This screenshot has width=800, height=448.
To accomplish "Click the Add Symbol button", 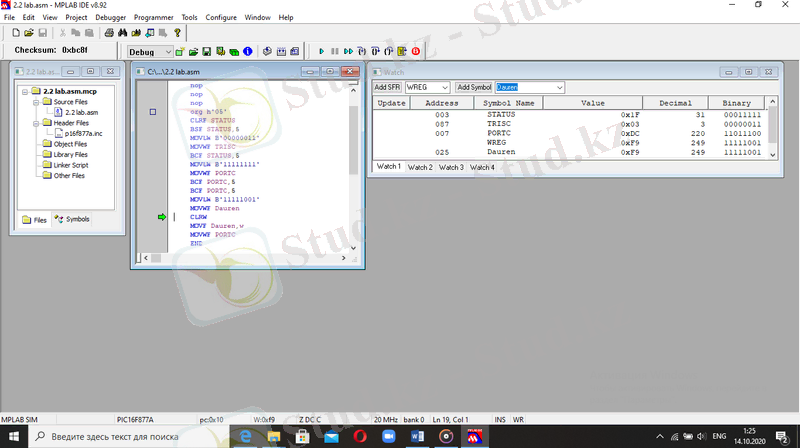I will (474, 88).
